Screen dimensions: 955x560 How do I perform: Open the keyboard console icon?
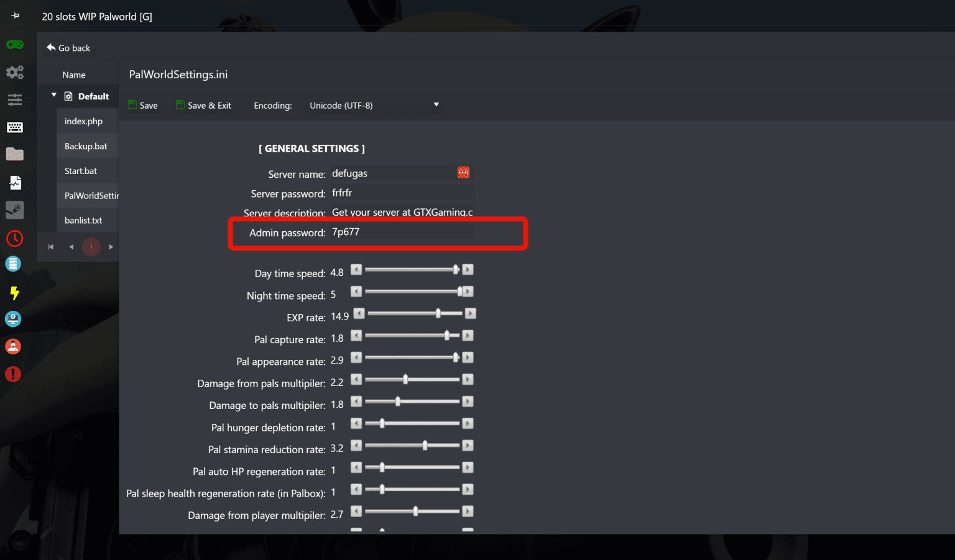click(x=14, y=127)
